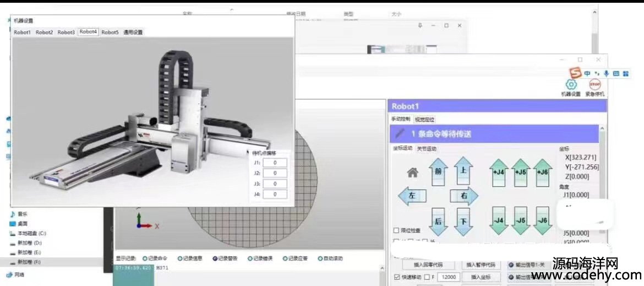Enable the 限位检查 checkbox
The image size is (644, 286).
(x=396, y=230)
